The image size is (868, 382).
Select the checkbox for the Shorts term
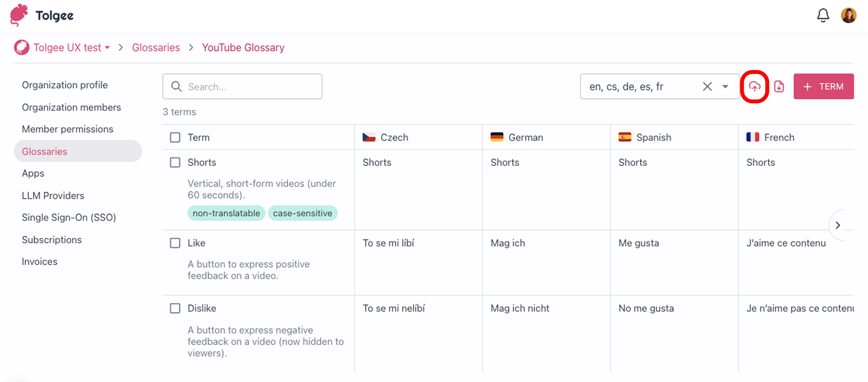click(175, 162)
